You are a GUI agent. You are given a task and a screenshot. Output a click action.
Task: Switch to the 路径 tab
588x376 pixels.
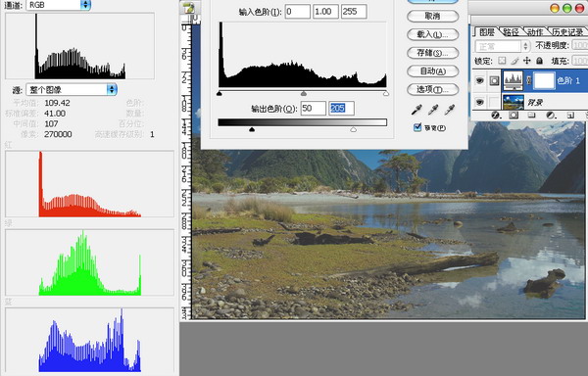pos(511,32)
